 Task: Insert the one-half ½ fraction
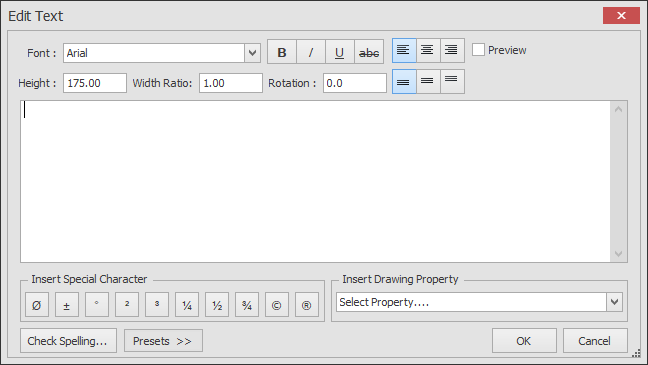(x=217, y=305)
